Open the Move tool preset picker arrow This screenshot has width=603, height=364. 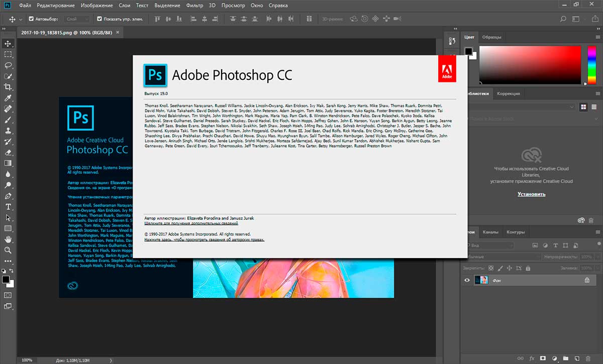coord(21,19)
